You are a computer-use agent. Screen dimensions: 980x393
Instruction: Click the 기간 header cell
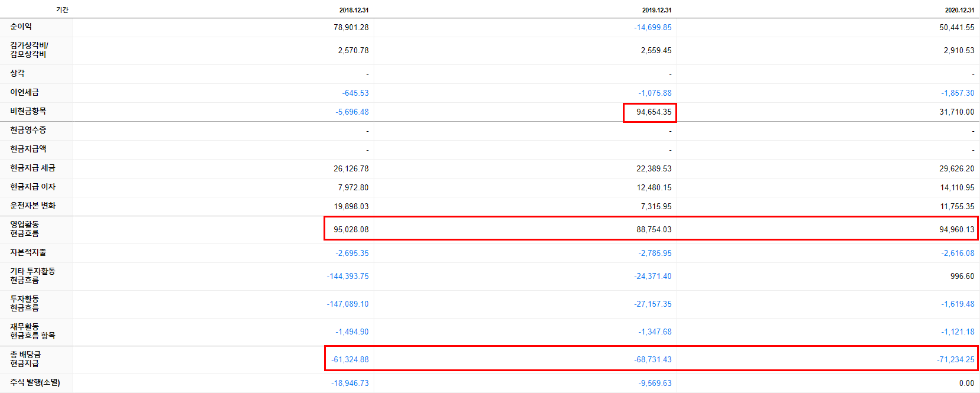[62, 10]
